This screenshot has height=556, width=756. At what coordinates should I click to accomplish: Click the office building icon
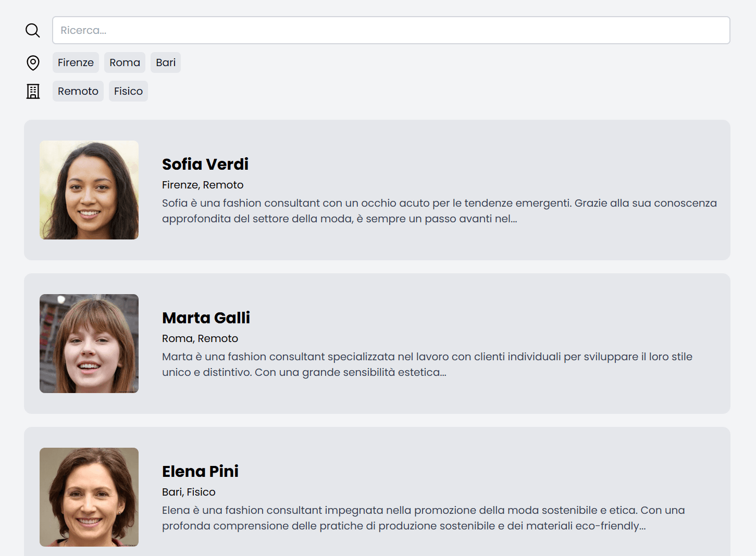pyautogui.click(x=33, y=92)
